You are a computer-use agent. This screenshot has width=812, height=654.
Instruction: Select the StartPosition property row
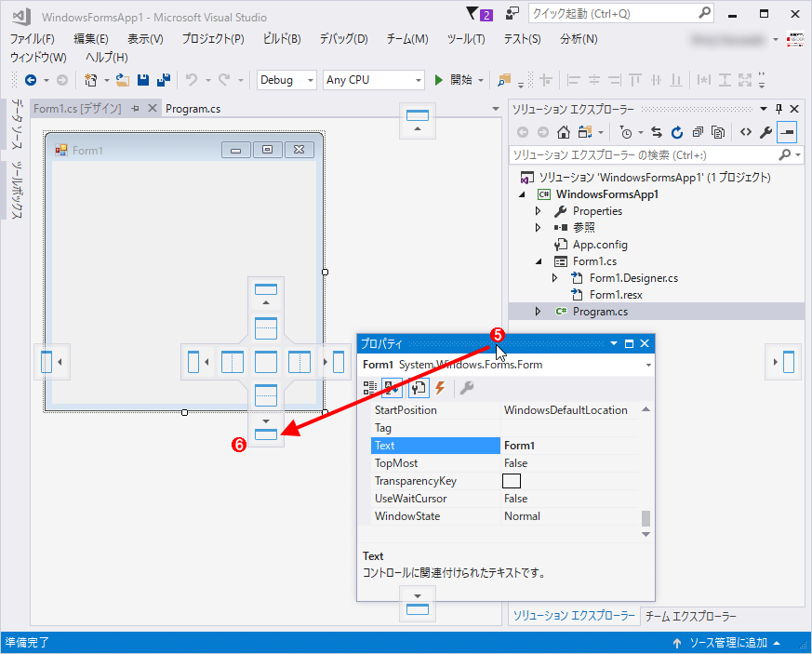click(x=505, y=410)
